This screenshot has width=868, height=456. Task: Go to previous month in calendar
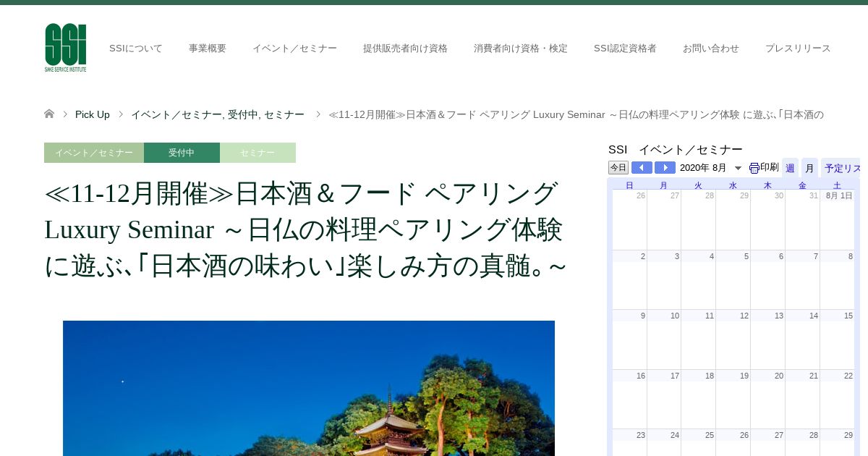[642, 168]
